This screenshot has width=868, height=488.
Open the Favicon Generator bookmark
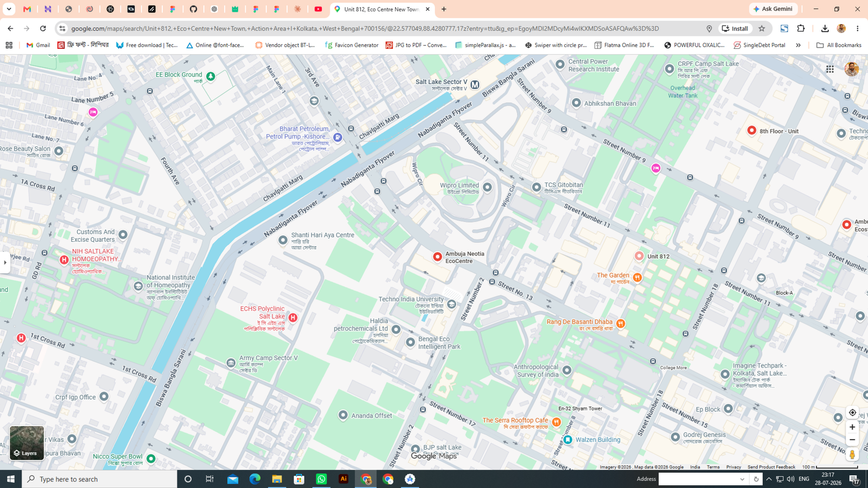352,45
